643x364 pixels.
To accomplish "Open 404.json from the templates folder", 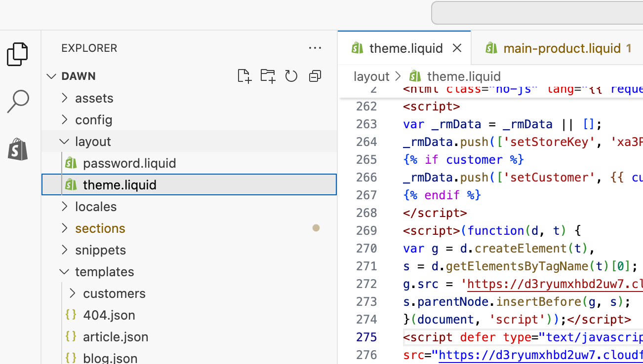I will coord(189,315).
